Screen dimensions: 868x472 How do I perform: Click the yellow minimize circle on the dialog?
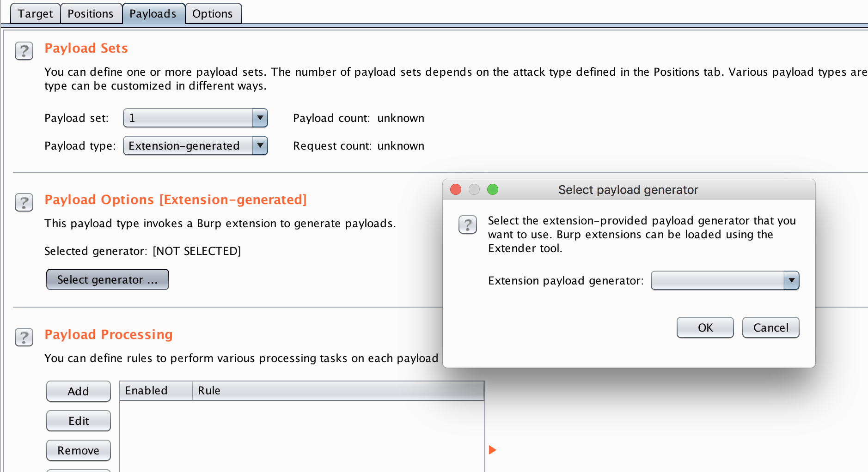[474, 189]
